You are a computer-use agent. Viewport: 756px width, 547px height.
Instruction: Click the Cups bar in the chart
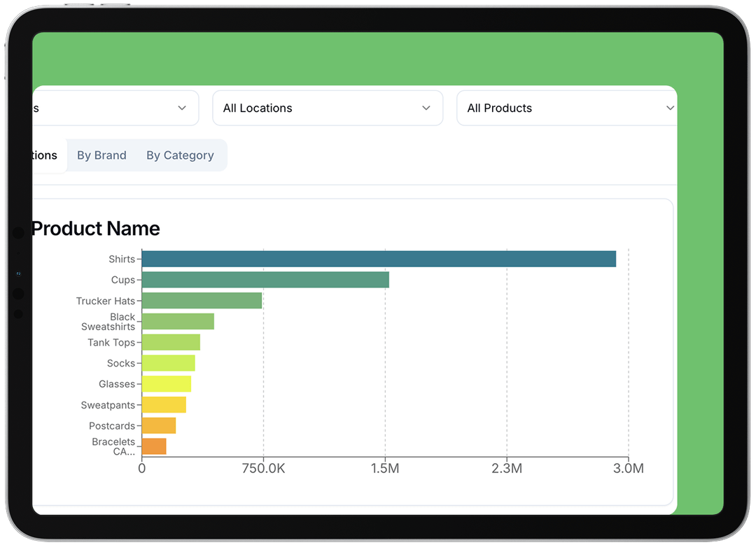[265, 279]
